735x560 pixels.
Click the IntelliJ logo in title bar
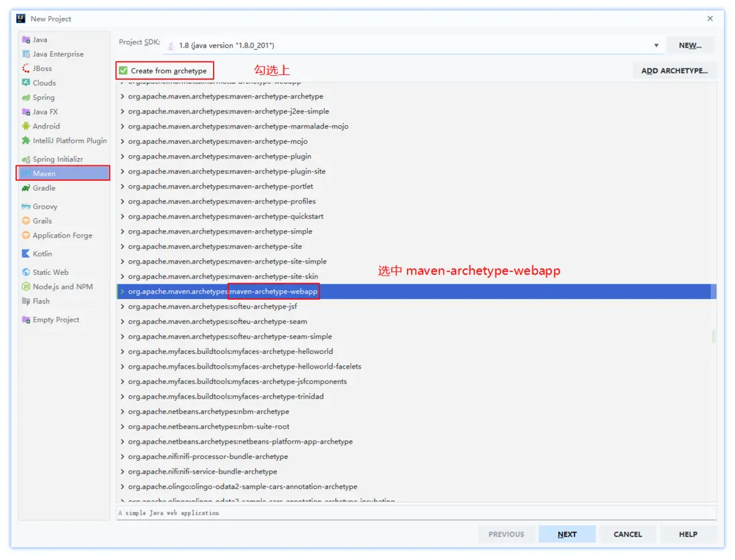[x=21, y=19]
